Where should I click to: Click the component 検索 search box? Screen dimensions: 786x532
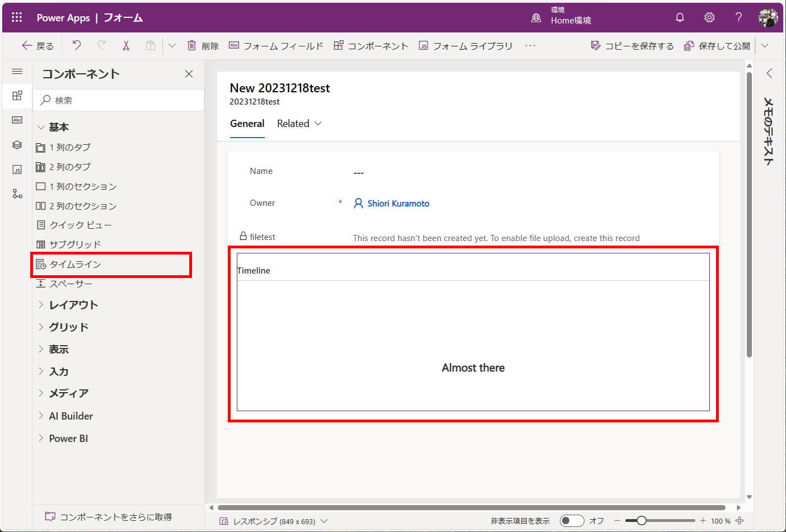pyautogui.click(x=118, y=100)
